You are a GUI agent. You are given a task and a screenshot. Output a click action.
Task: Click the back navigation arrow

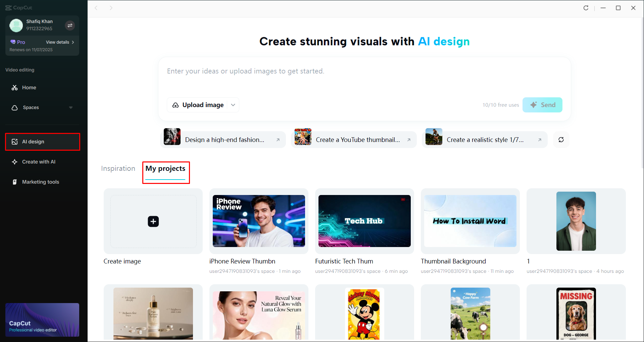click(96, 8)
